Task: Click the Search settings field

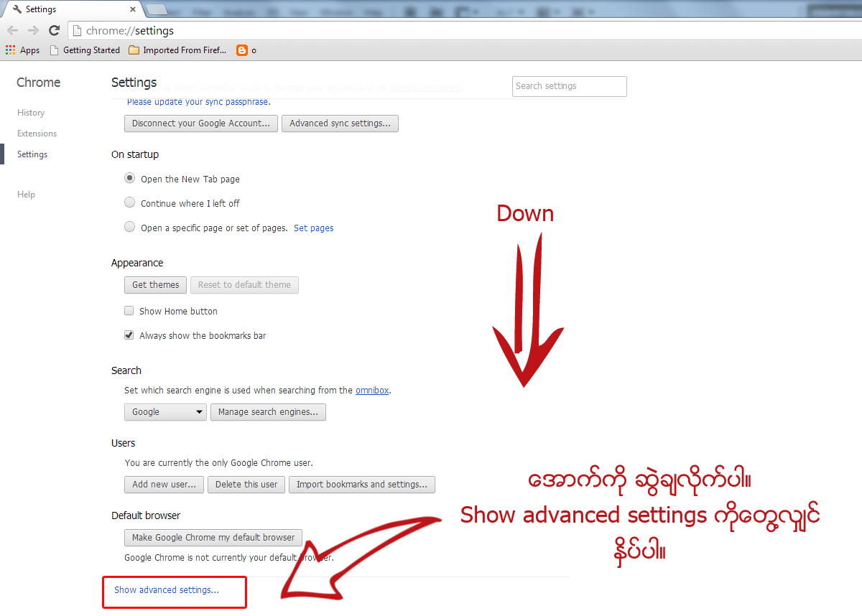Action: (569, 86)
